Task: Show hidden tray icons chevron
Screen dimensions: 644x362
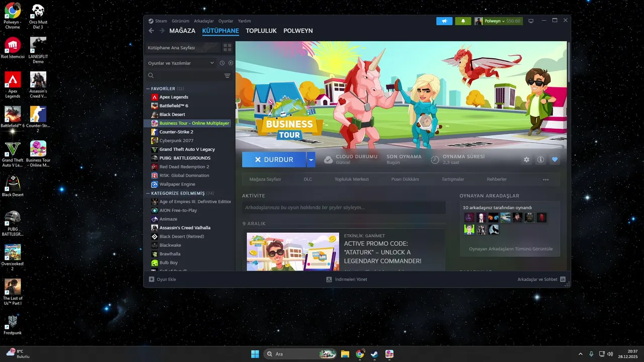Action: (x=581, y=354)
